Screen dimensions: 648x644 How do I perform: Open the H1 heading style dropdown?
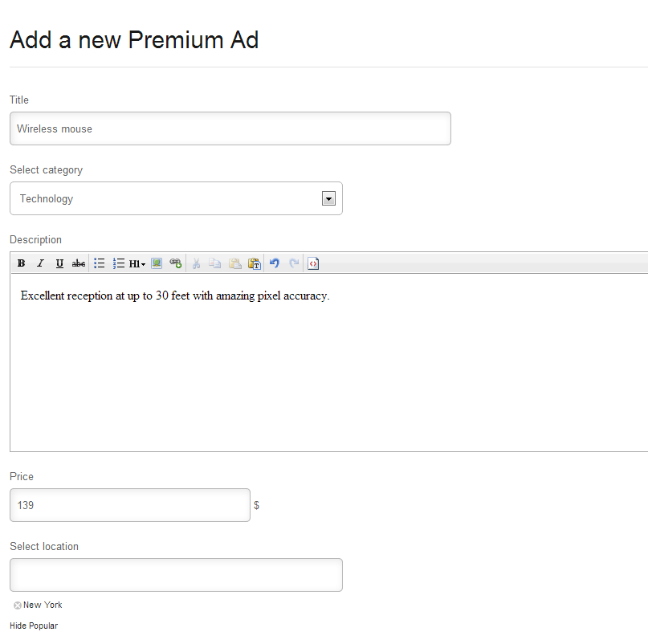[137, 263]
